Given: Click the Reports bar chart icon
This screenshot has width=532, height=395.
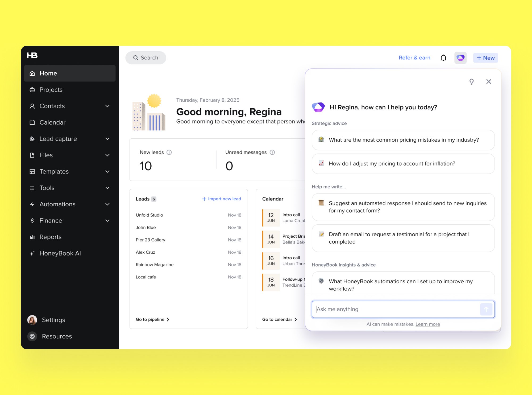Looking at the screenshot, I should 32,237.
